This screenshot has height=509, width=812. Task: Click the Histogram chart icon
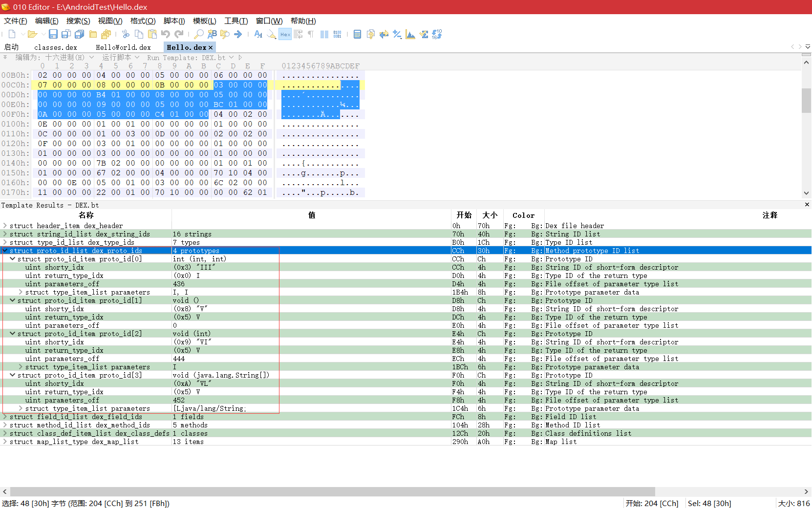(410, 34)
